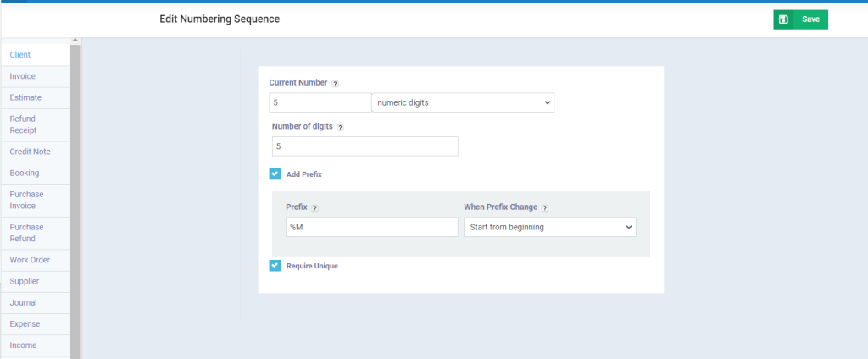The width and height of the screenshot is (868, 359).
Task: Click the help icon beside Current Number
Action: pyautogui.click(x=335, y=84)
